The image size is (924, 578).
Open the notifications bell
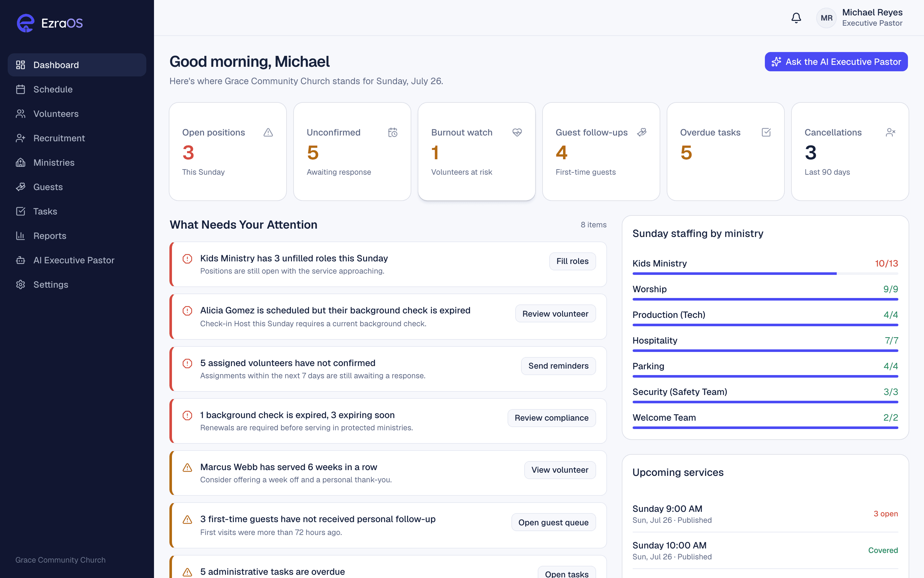[796, 18]
